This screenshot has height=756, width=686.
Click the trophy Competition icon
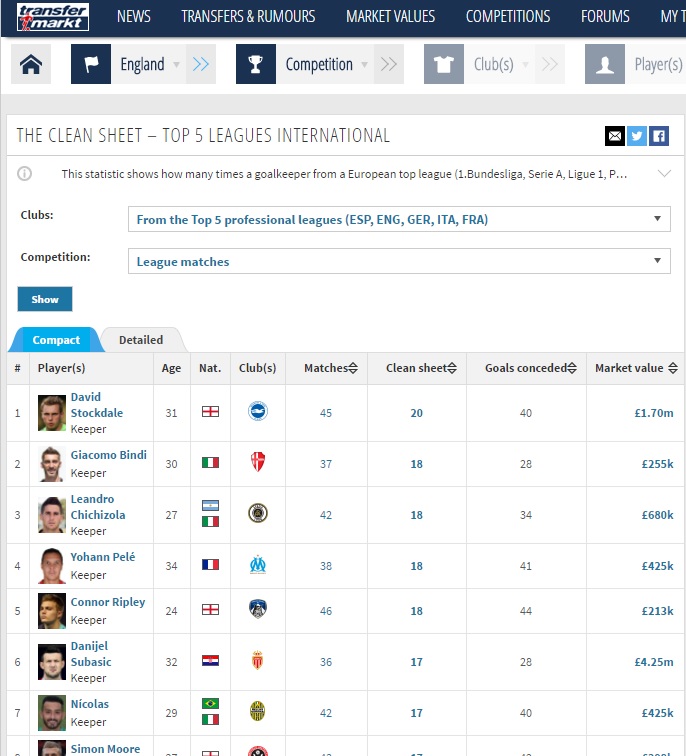click(x=256, y=64)
